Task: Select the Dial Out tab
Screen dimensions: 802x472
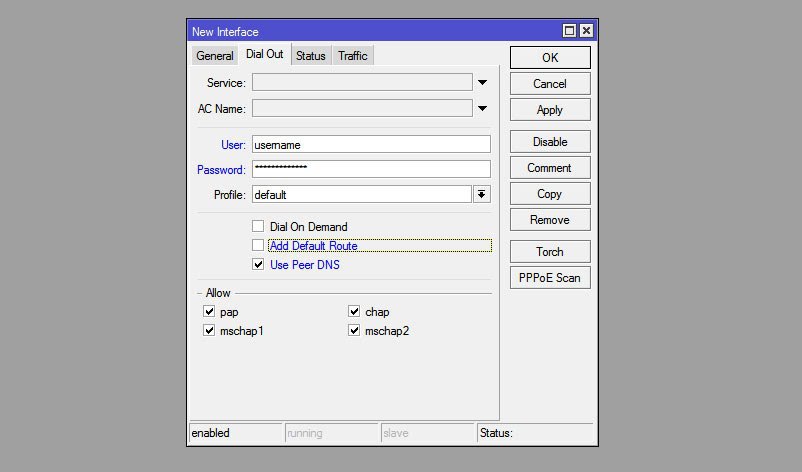Action: [264, 54]
